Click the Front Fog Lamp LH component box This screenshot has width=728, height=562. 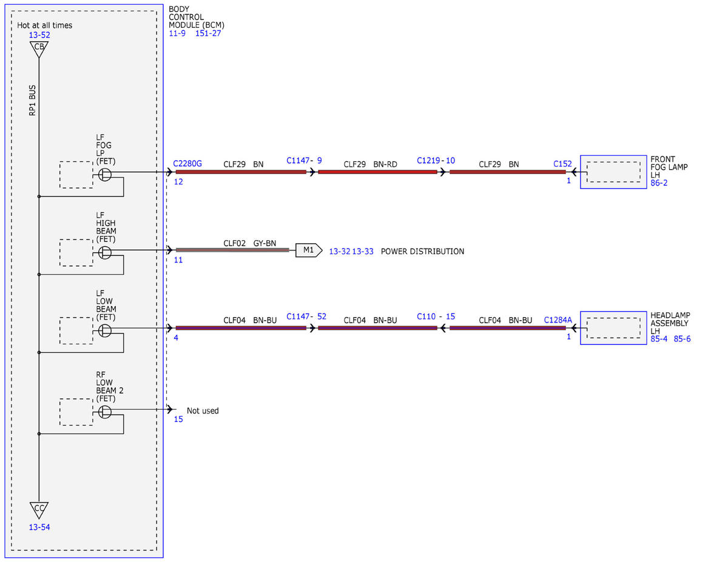613,172
